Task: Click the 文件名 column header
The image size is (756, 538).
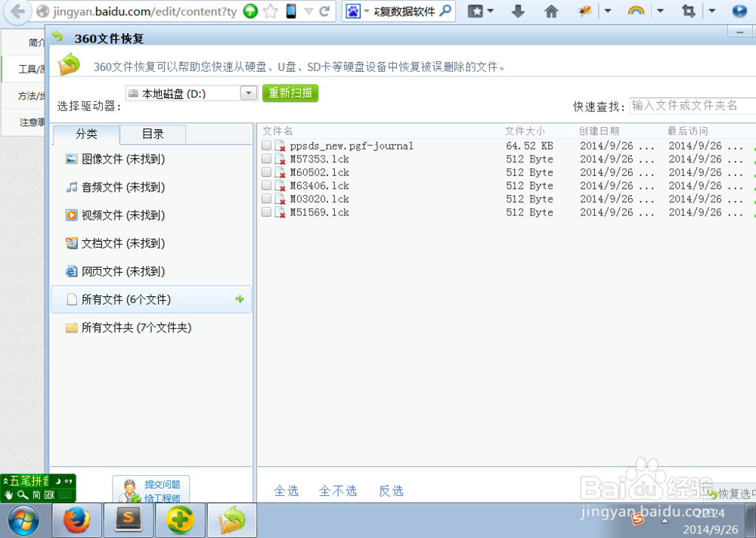Action: [x=277, y=131]
